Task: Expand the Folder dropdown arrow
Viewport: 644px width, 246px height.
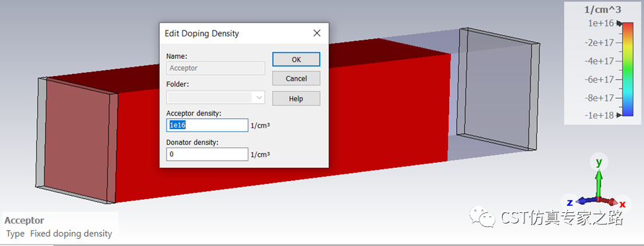Action: coord(259,97)
